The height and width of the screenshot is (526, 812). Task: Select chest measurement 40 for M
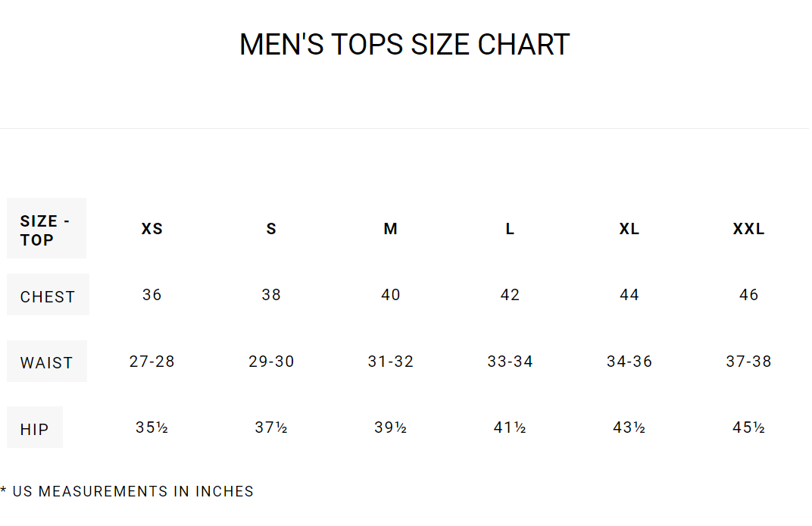tap(391, 295)
